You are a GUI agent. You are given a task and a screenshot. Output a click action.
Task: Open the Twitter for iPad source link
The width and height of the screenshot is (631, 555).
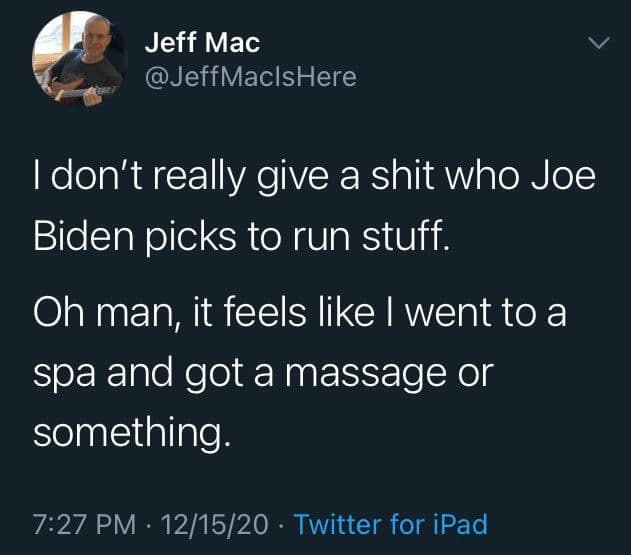click(392, 524)
